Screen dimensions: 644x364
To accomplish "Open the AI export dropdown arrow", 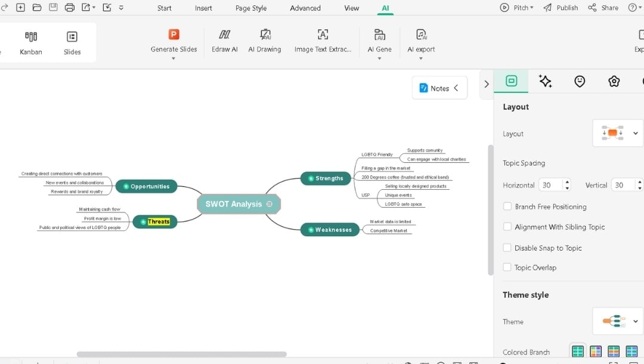I will 421,58.
